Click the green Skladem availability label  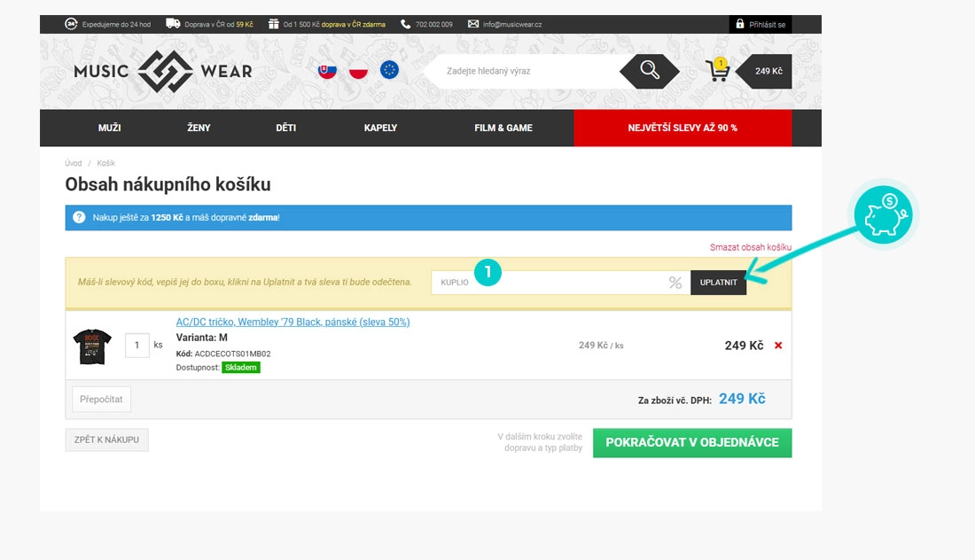coord(240,368)
